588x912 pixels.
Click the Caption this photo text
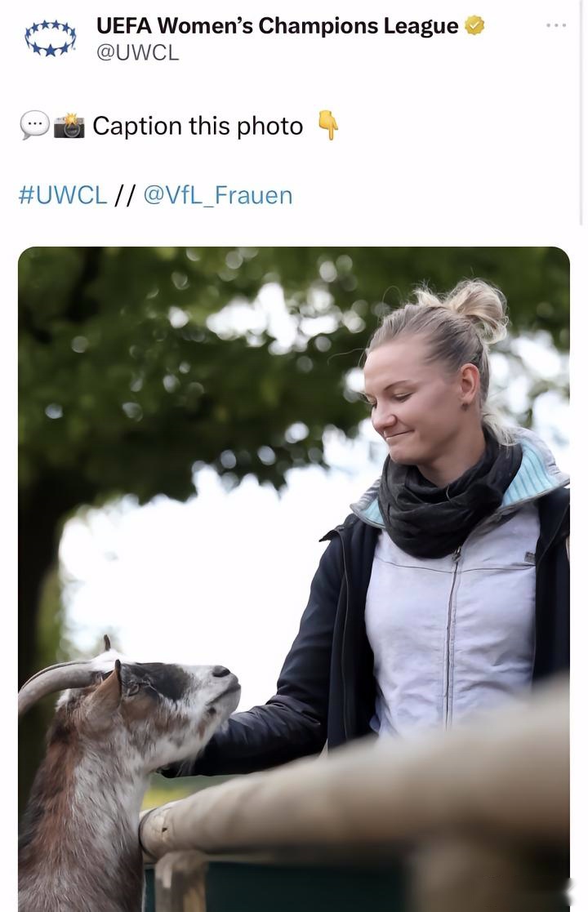198,126
